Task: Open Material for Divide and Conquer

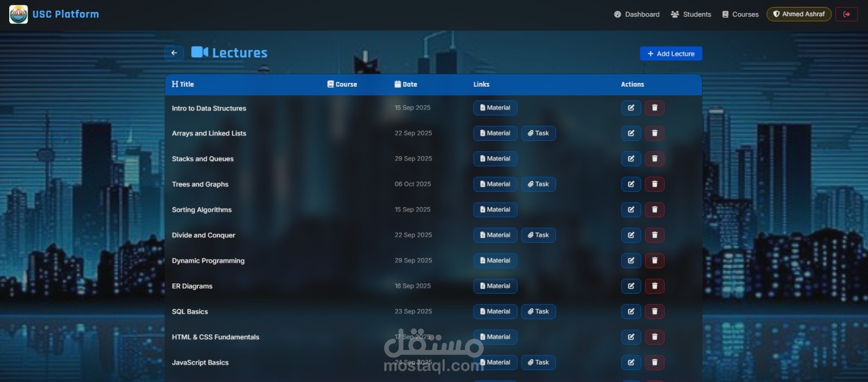Action: click(495, 235)
